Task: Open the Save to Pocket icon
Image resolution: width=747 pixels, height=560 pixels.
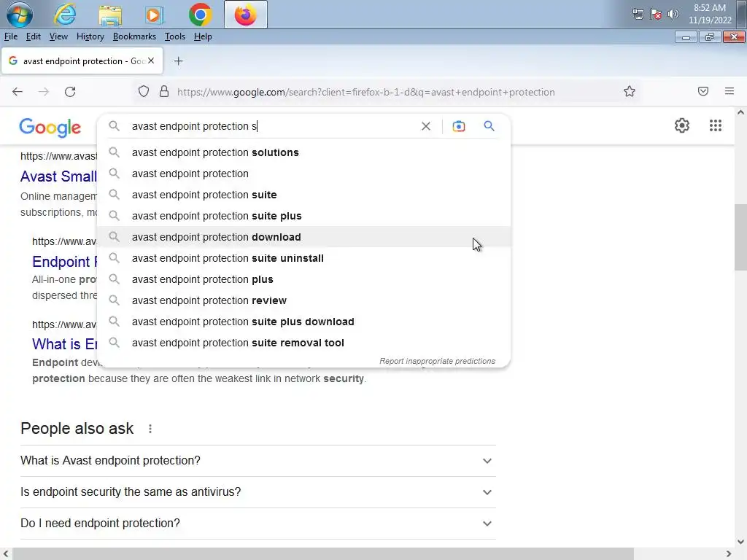Action: point(703,91)
